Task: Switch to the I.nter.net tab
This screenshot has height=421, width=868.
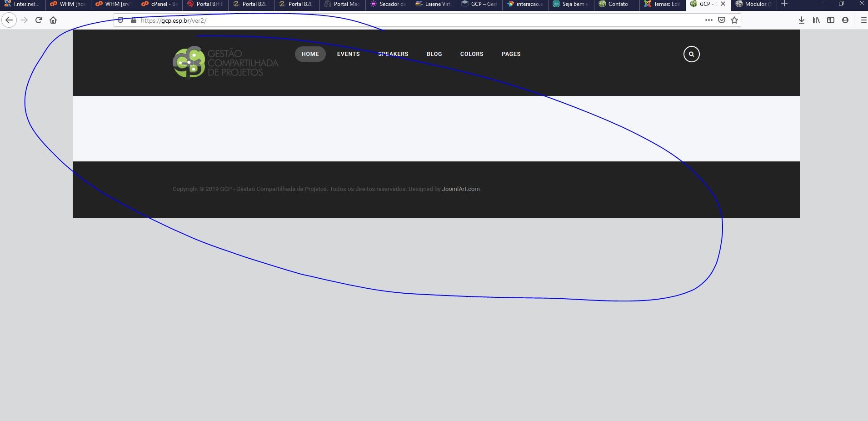Action: [23, 4]
